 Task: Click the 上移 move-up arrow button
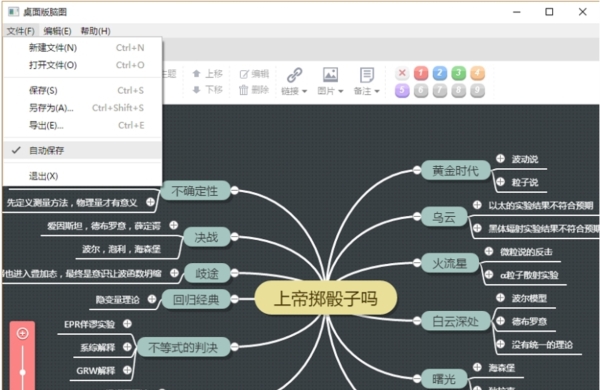tap(208, 73)
